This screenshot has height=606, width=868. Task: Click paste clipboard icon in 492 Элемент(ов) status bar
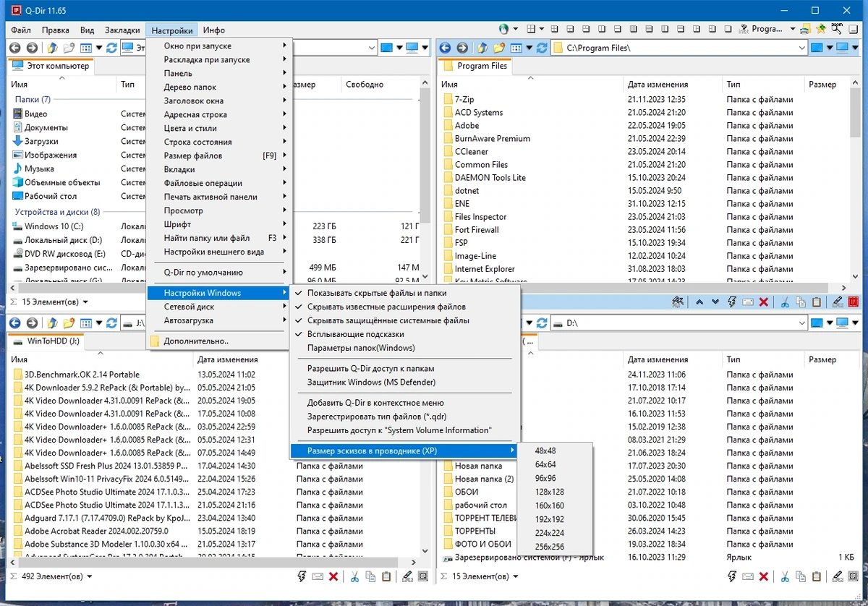[386, 576]
